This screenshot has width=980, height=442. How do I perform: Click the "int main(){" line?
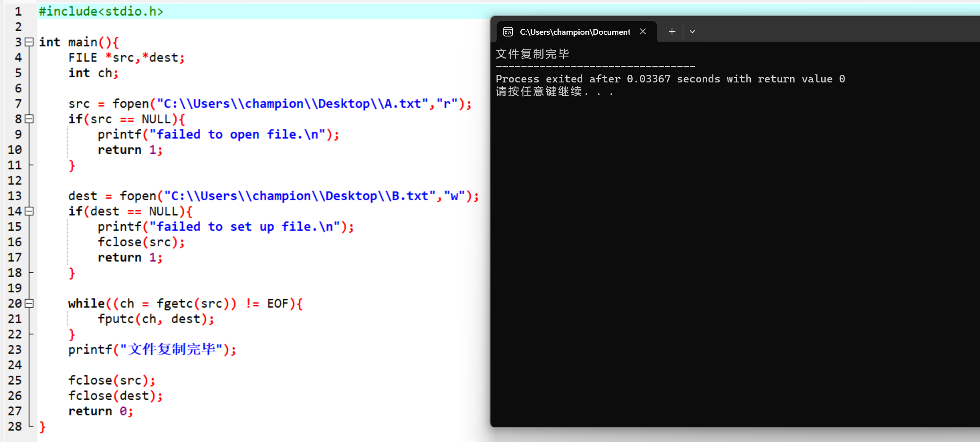pos(79,42)
